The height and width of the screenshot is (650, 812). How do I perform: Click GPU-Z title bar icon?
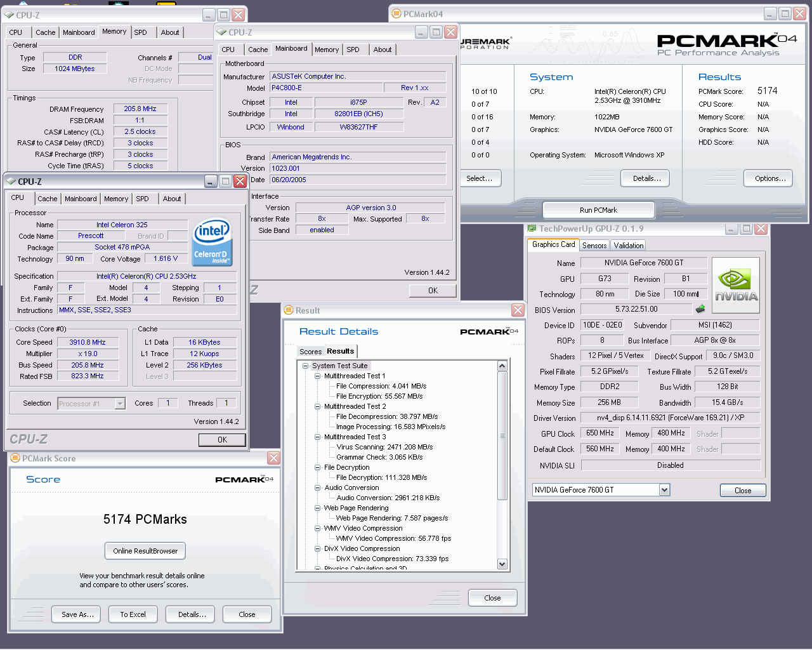point(532,229)
